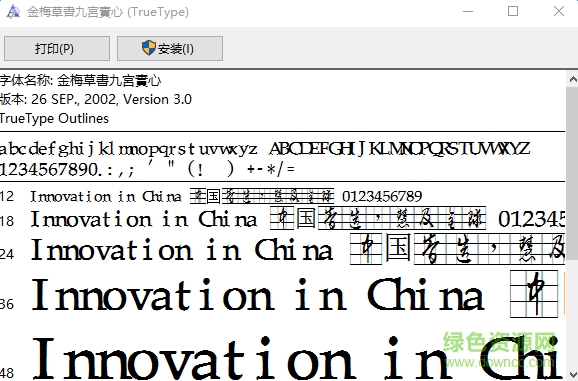Click the vertical scrollbar thumb
The height and width of the screenshot is (381, 578).
click(x=572, y=173)
